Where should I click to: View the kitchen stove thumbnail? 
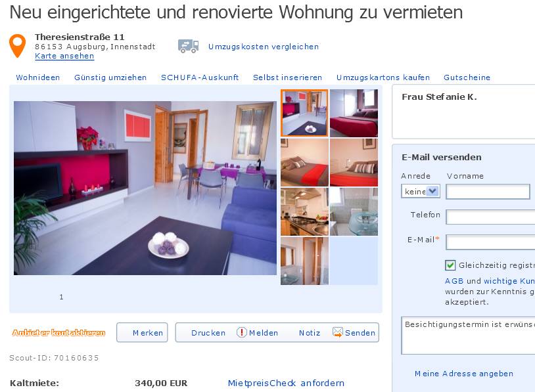pyautogui.click(x=304, y=211)
